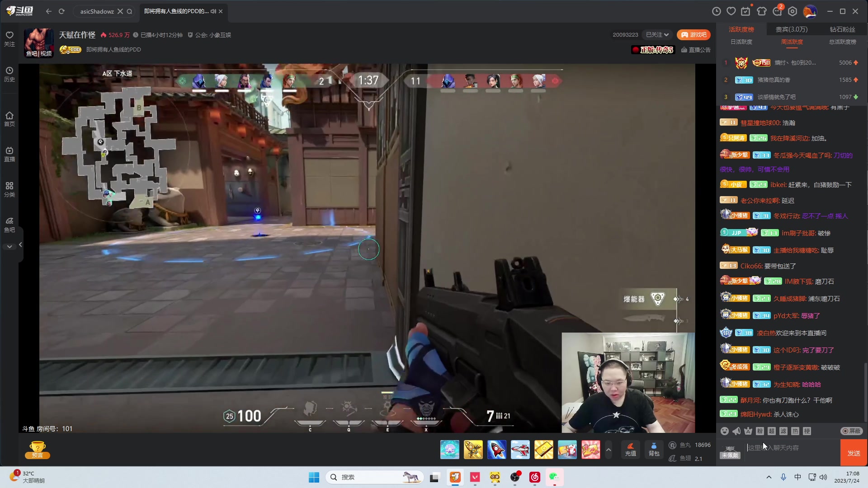Open watch history clock icon in title bar
Image resolution: width=868 pixels, height=488 pixels.
click(x=716, y=11)
